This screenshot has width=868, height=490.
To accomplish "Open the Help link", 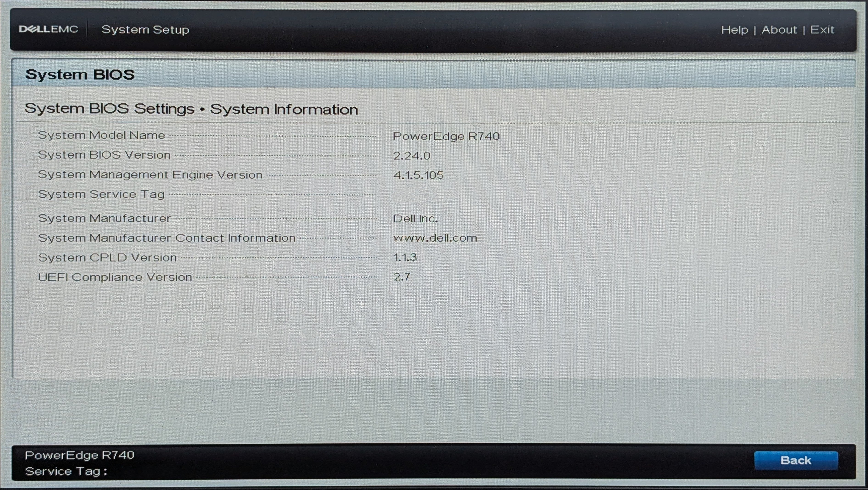I will click(x=734, y=30).
